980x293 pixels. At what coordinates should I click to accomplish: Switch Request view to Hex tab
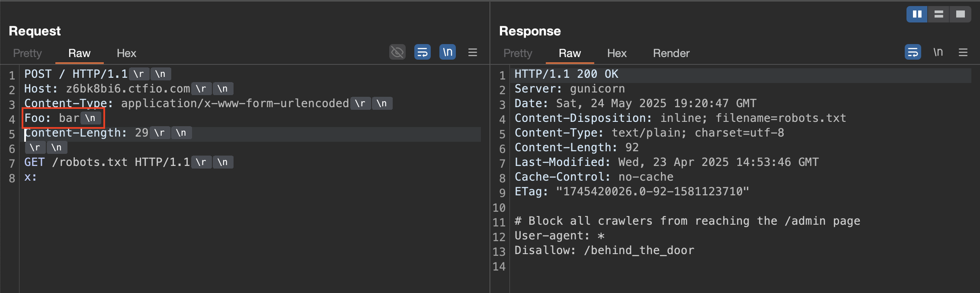click(126, 53)
